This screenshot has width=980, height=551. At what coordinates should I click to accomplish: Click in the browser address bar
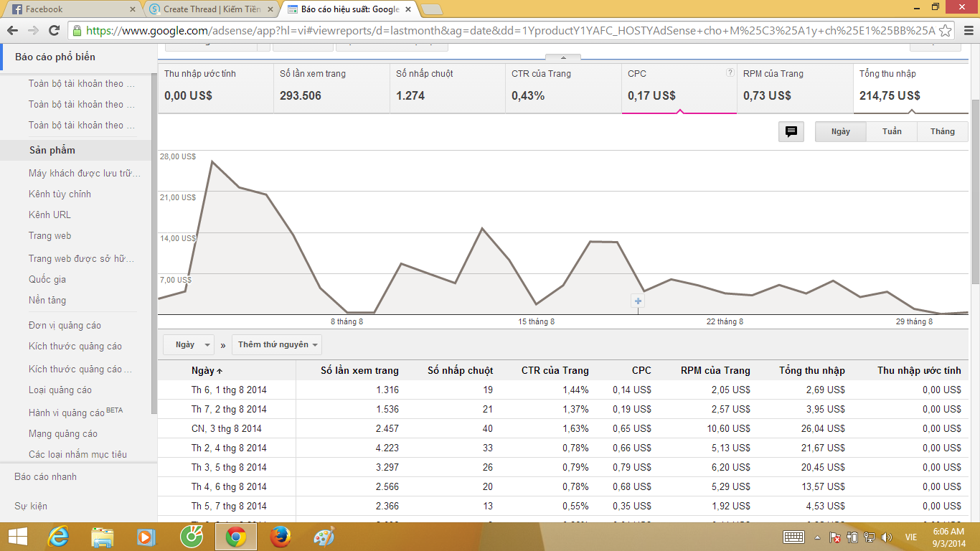511,31
